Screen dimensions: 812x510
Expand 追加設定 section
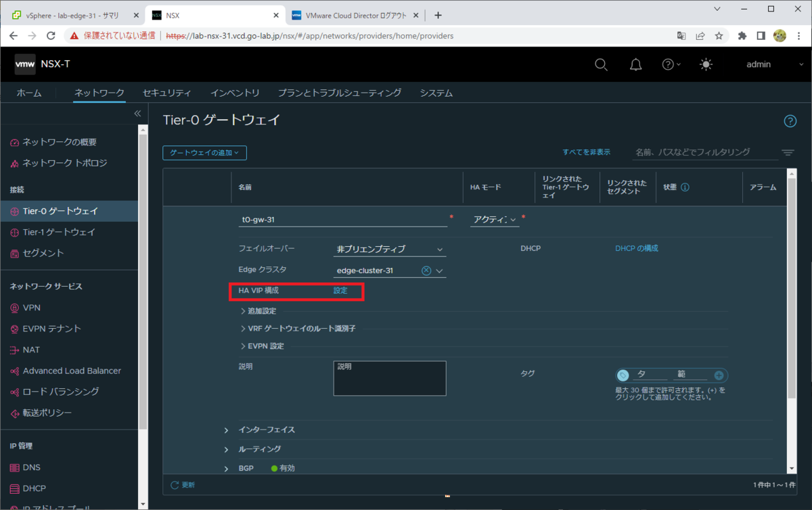pos(258,310)
